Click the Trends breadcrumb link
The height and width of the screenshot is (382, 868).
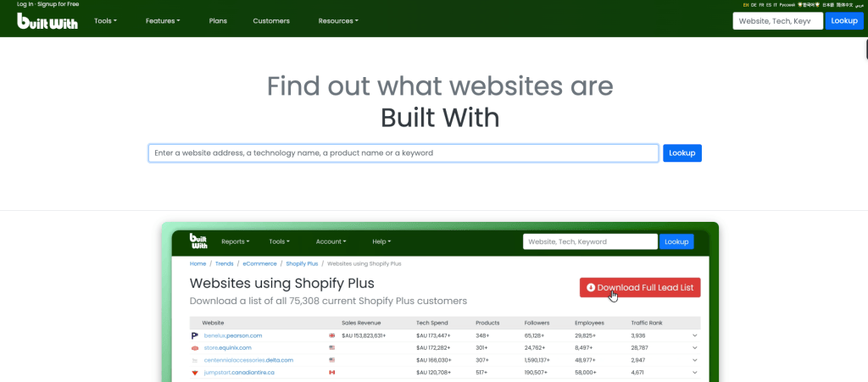click(x=224, y=263)
